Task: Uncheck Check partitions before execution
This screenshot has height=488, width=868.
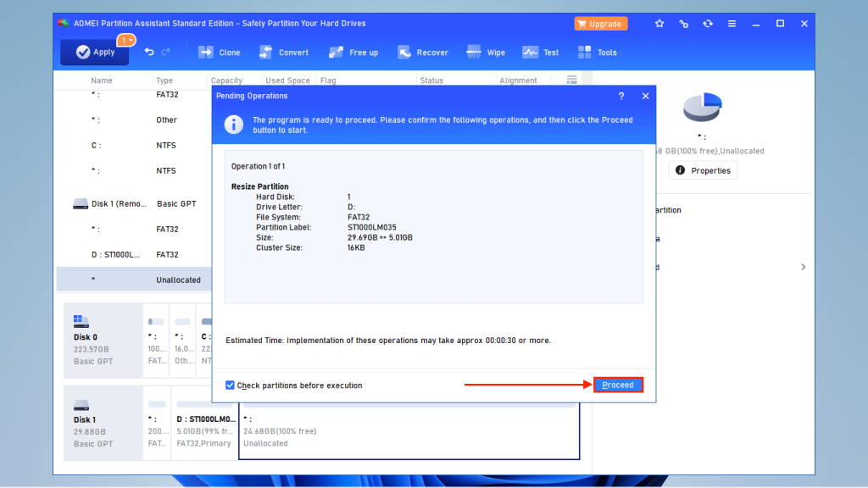Action: coord(230,385)
